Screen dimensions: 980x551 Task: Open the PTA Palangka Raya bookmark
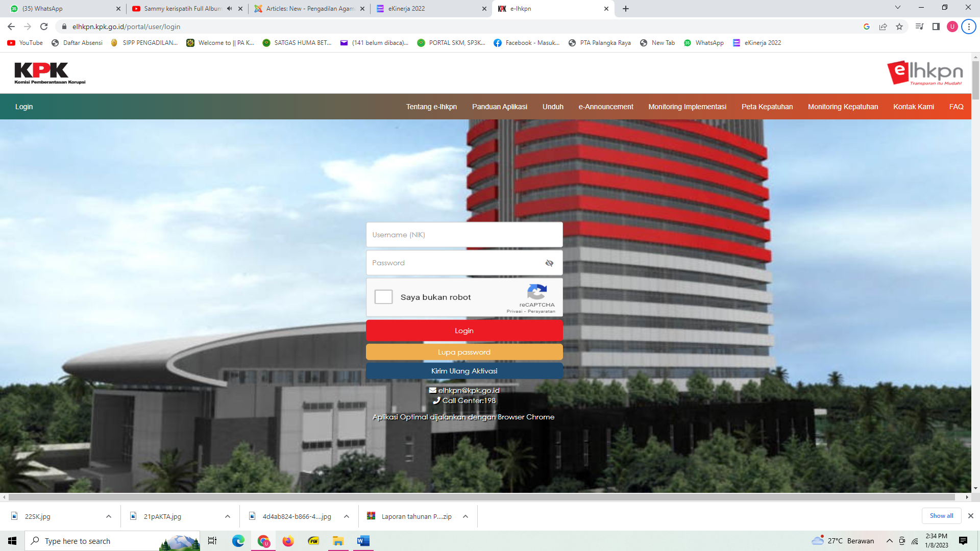[x=600, y=43]
